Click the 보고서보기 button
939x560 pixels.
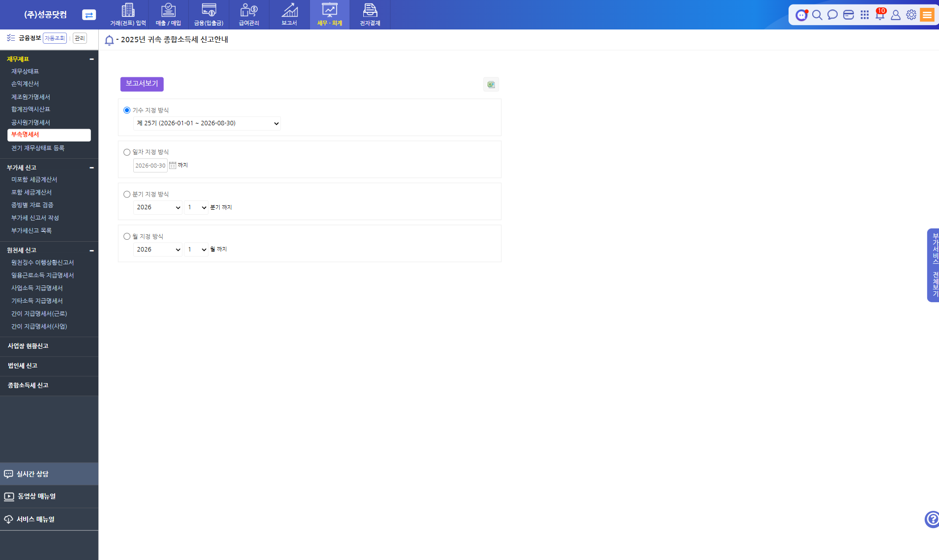142,84
